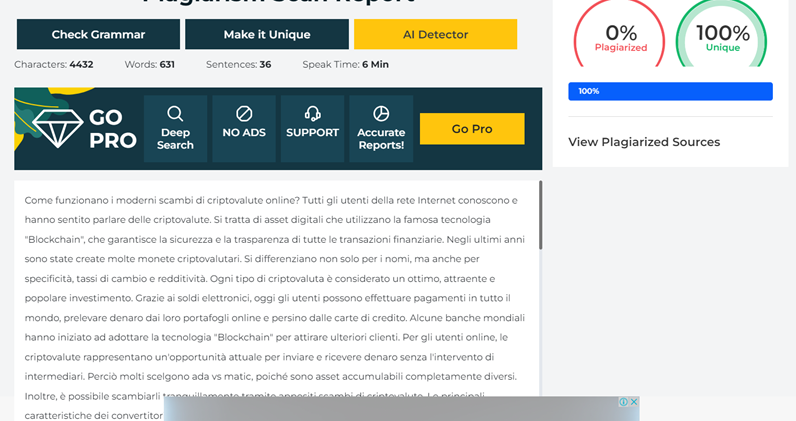Click the yellow Go Pro button
The image size is (796, 421).
472,129
